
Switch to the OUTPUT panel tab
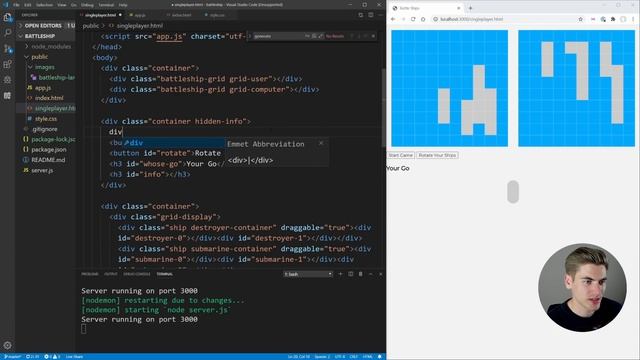point(111,274)
